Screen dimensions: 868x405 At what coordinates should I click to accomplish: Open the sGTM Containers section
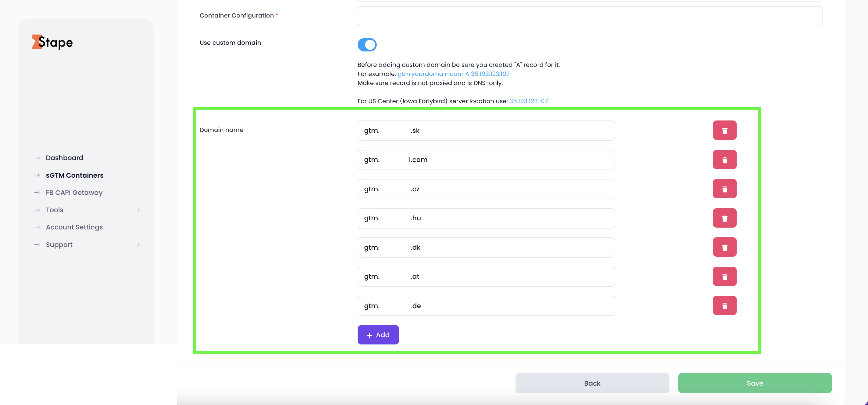75,175
